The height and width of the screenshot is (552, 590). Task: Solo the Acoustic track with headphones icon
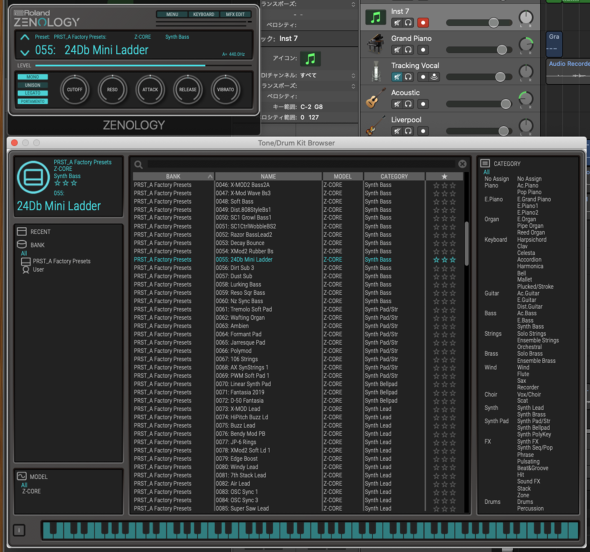408,104
